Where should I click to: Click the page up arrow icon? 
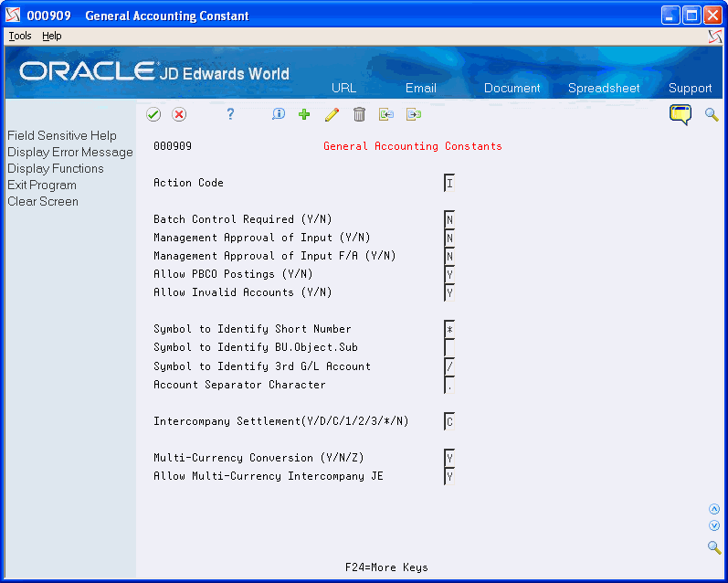point(714,509)
